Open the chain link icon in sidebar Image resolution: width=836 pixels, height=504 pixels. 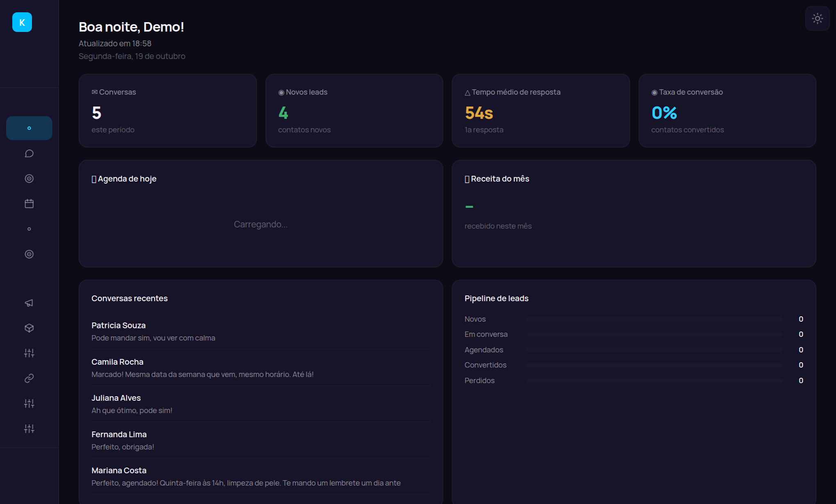(x=29, y=378)
